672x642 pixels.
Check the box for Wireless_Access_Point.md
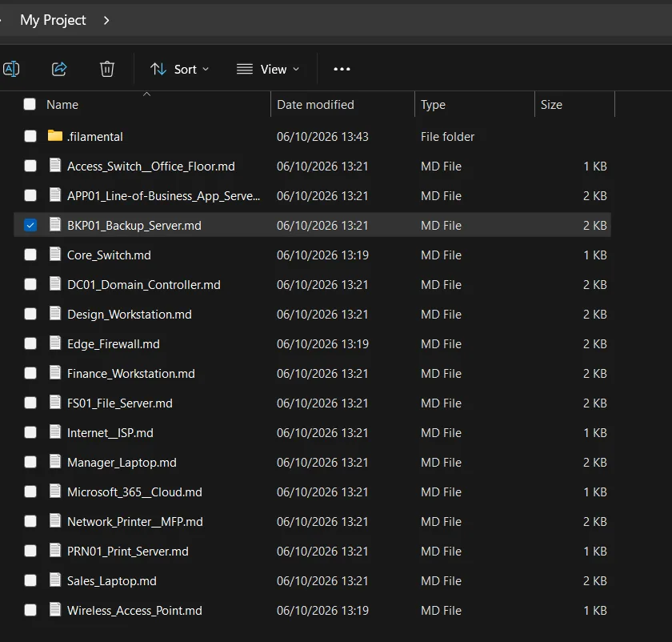(30, 610)
